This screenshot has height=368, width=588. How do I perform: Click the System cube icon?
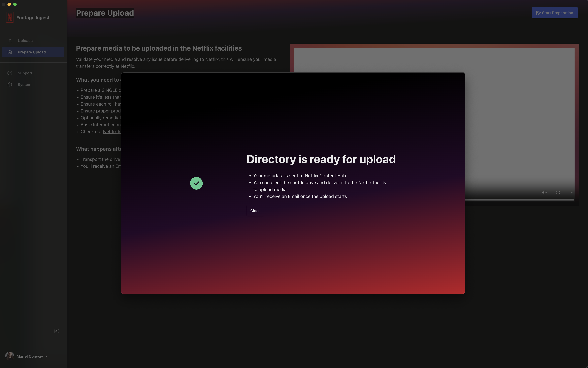pos(10,84)
